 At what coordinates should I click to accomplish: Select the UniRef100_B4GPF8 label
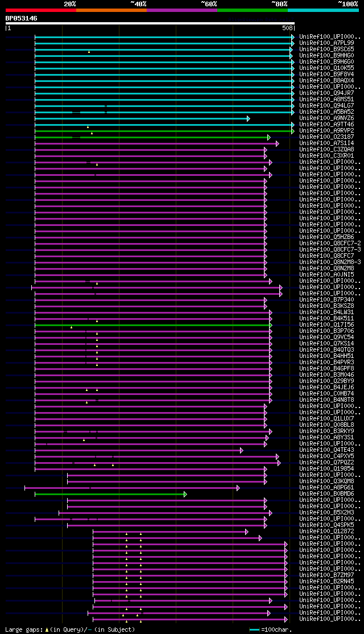[x=326, y=369]
